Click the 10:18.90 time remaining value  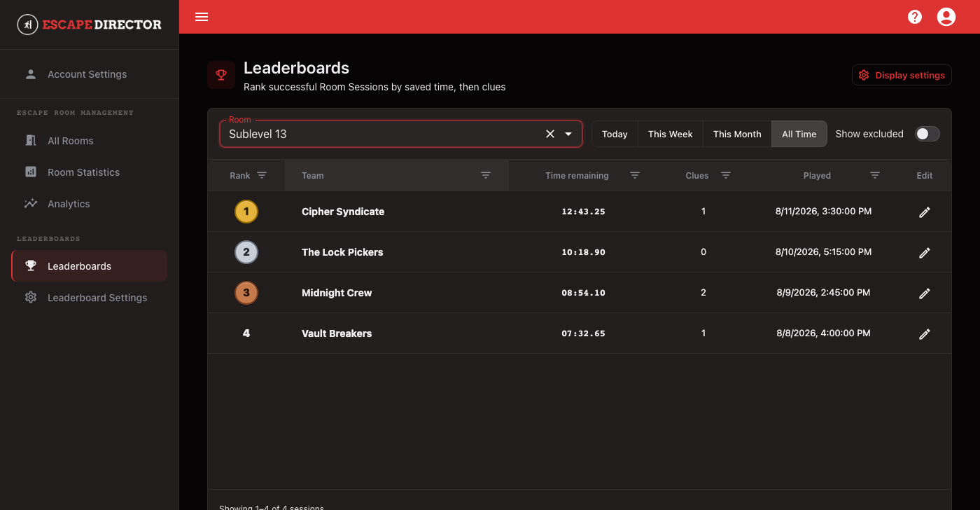coord(583,252)
